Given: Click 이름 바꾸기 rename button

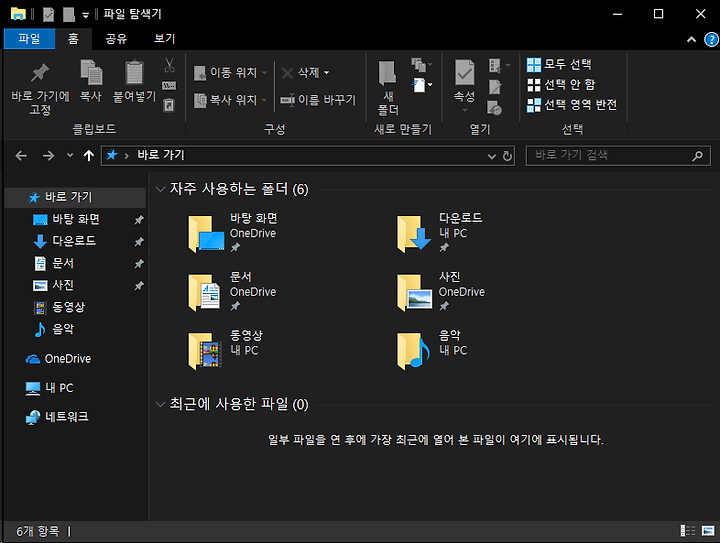Looking at the screenshot, I should 318,100.
